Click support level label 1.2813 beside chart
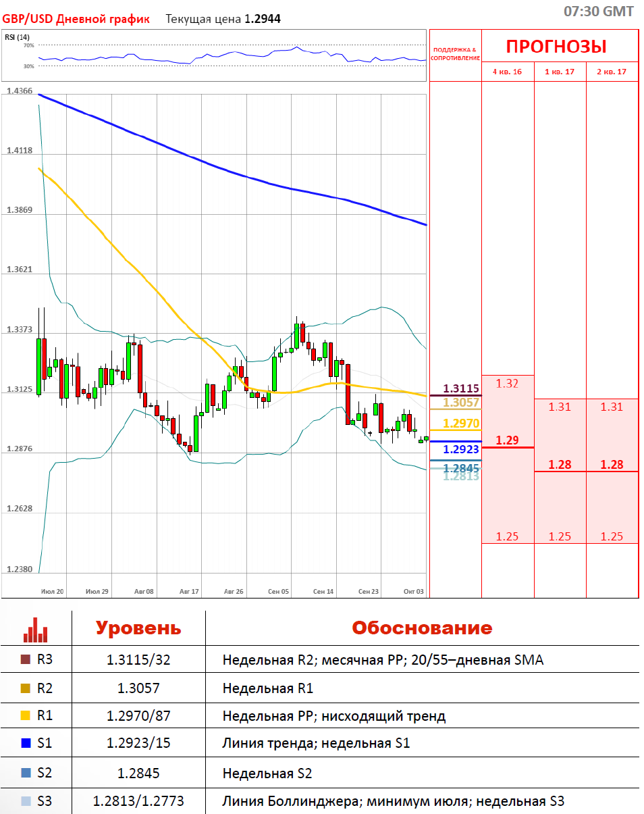Screen dimensions: 644x814 460,476
